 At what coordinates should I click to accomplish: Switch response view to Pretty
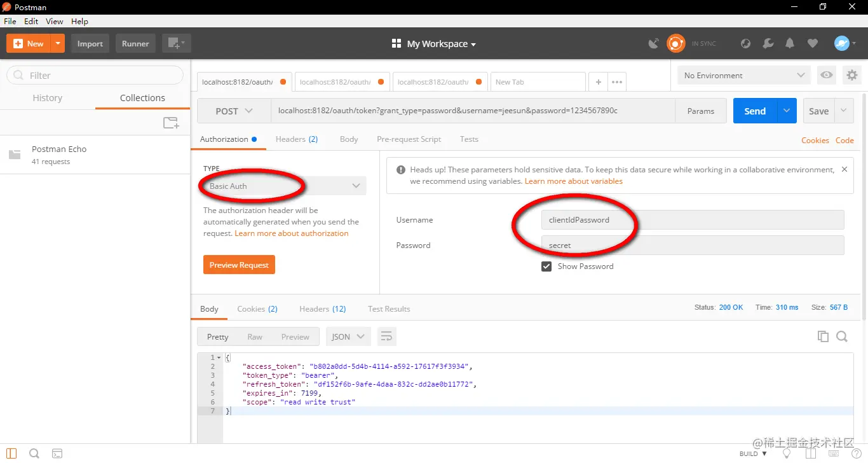click(217, 336)
